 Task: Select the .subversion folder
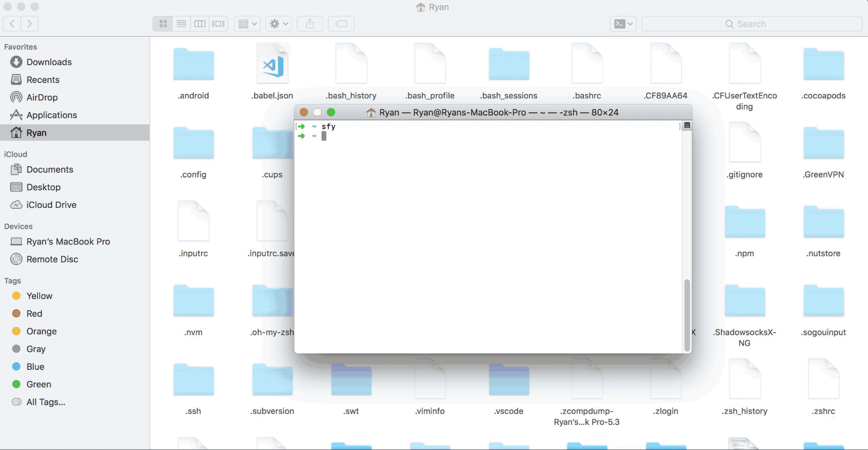pyautogui.click(x=272, y=380)
